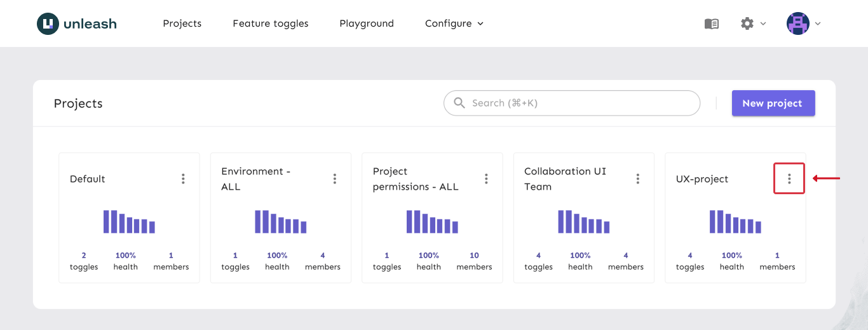This screenshot has height=330, width=868.
Task: Open UX-project's three-dot menu
Action: [789, 179]
